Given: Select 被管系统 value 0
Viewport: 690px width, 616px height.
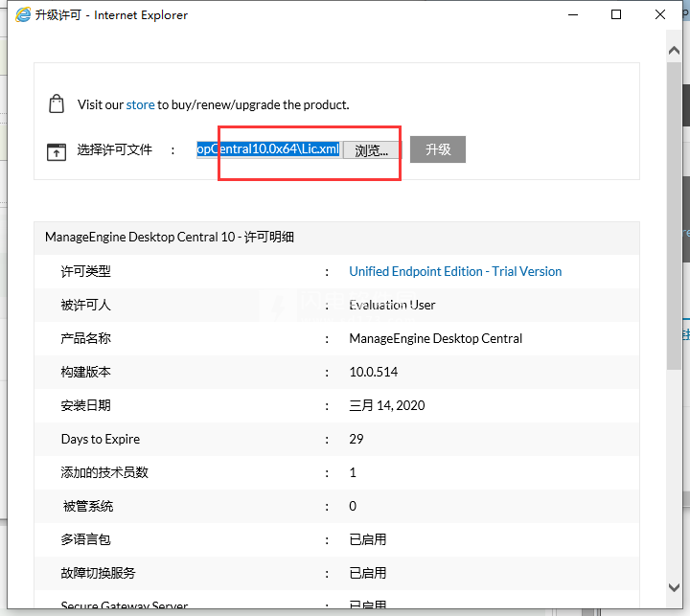Looking at the screenshot, I should [x=353, y=506].
